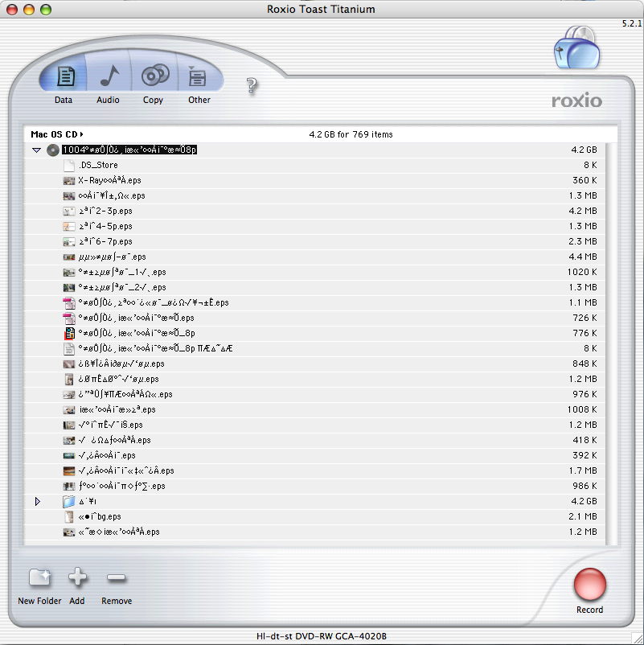644x645 pixels.
Task: Click the roxio logo
Action: 576,101
